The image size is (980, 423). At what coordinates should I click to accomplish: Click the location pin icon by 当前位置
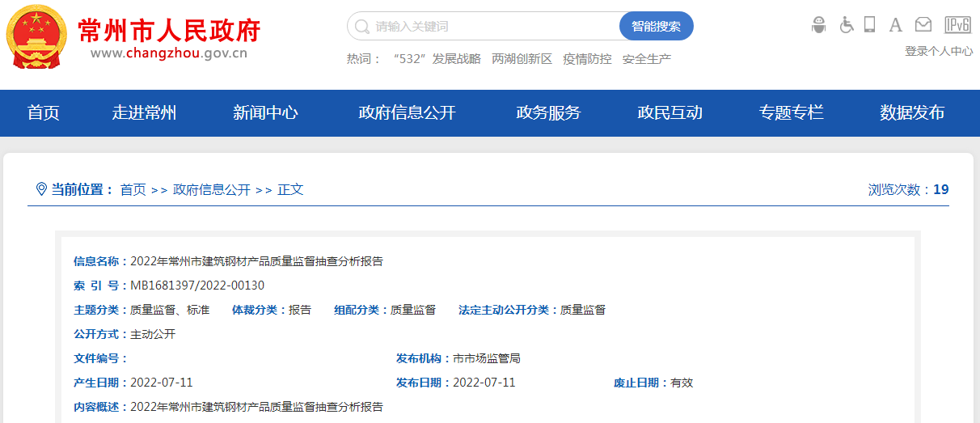[41, 189]
